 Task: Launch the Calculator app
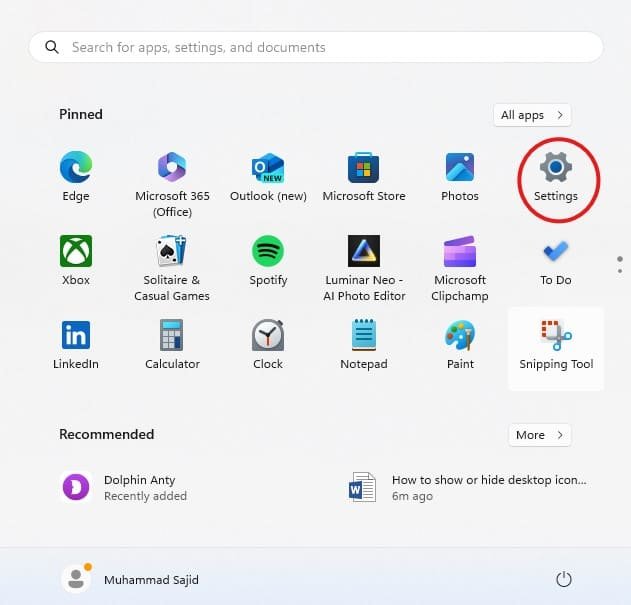tap(172, 344)
